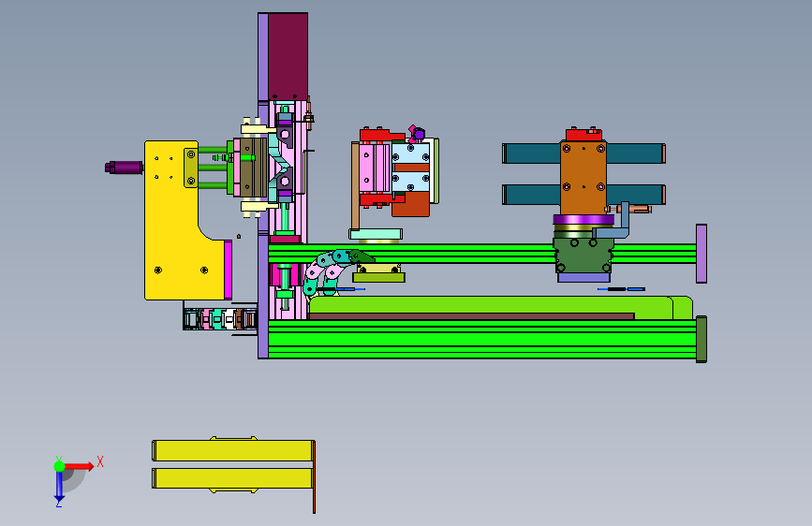Click the blue Z axis arrow of the triad
Viewport: 812px width, 526px height.
point(59,488)
